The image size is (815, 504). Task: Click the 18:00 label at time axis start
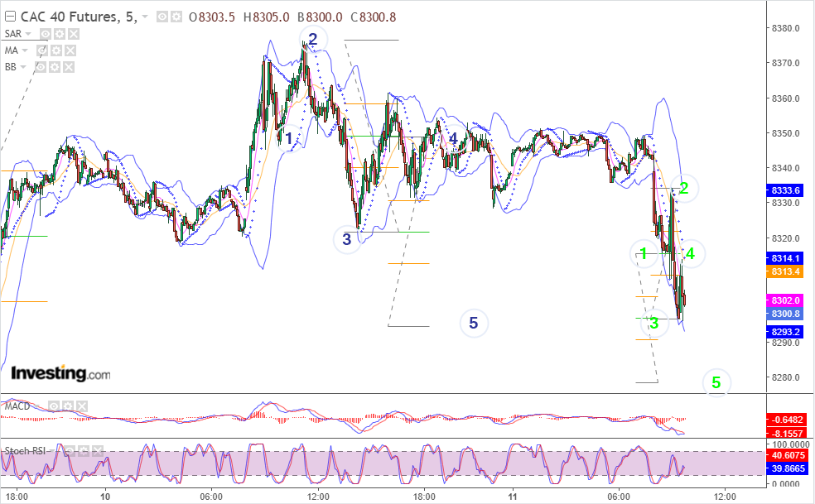click(17, 497)
